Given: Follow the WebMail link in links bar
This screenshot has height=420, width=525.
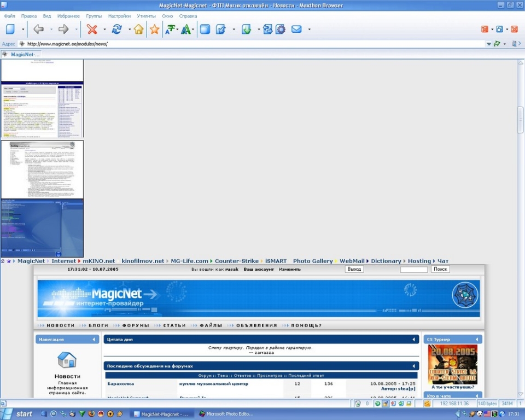Looking at the screenshot, I should coord(352,261).
